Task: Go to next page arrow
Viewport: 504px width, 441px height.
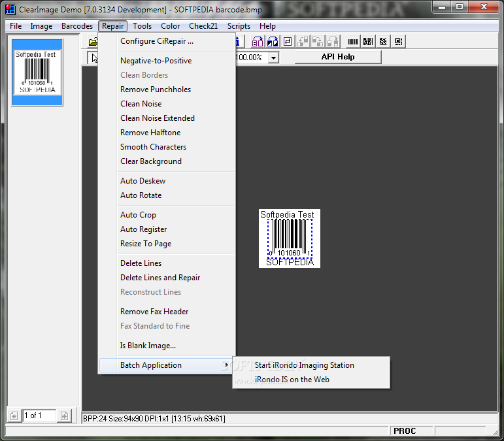Action: click(64, 416)
